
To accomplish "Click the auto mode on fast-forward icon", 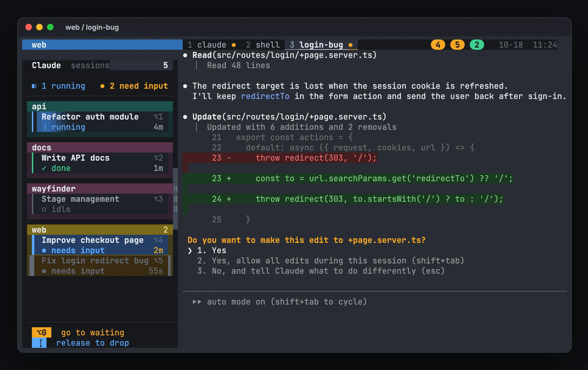I will (x=197, y=302).
